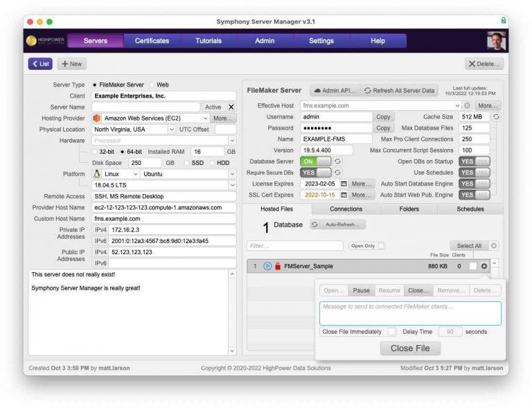
Task: Click the Pause button in popup
Action: click(362, 291)
